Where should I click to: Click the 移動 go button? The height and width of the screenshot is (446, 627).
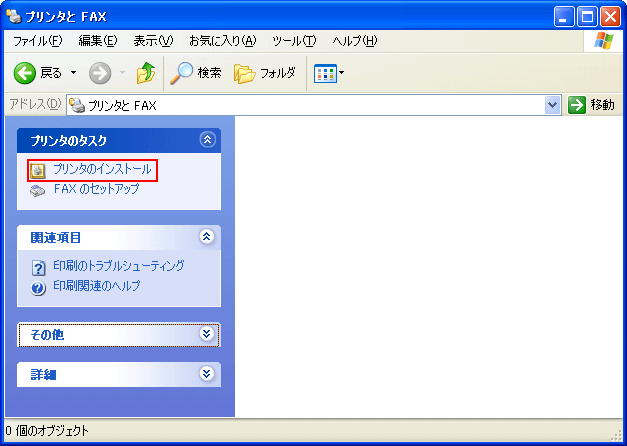click(x=591, y=105)
